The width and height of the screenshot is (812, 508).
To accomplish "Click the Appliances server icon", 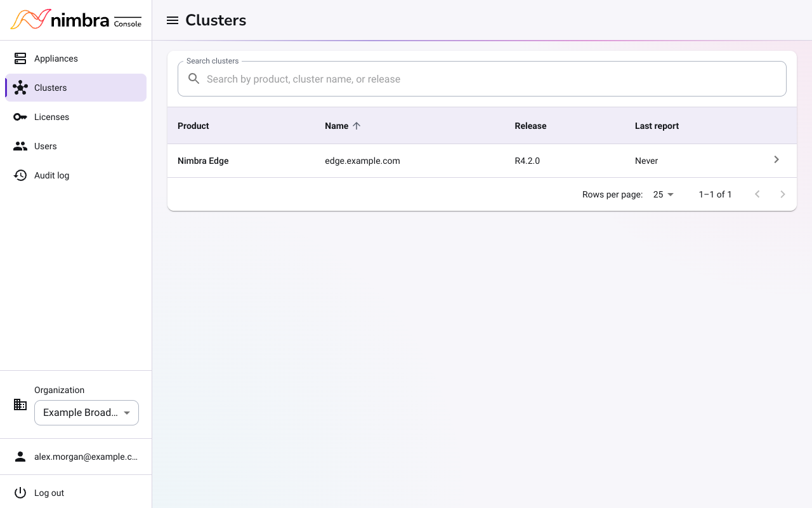I will pyautogui.click(x=20, y=58).
